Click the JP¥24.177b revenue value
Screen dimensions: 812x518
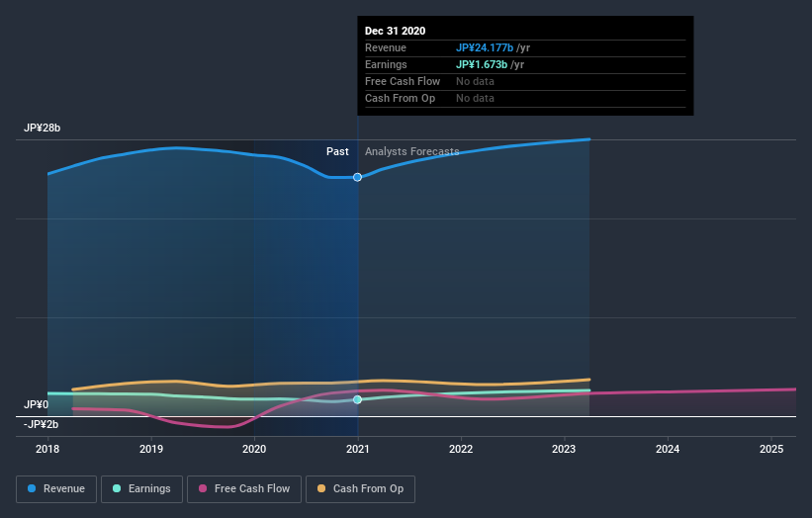click(x=485, y=47)
